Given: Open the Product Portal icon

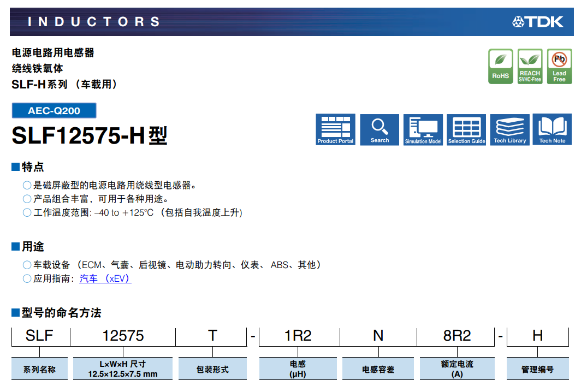Looking at the screenshot, I should pyautogui.click(x=335, y=129).
